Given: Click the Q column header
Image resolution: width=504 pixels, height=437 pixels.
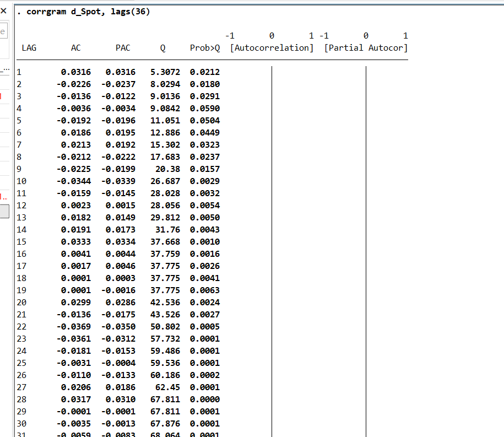Looking at the screenshot, I should click(x=163, y=48).
